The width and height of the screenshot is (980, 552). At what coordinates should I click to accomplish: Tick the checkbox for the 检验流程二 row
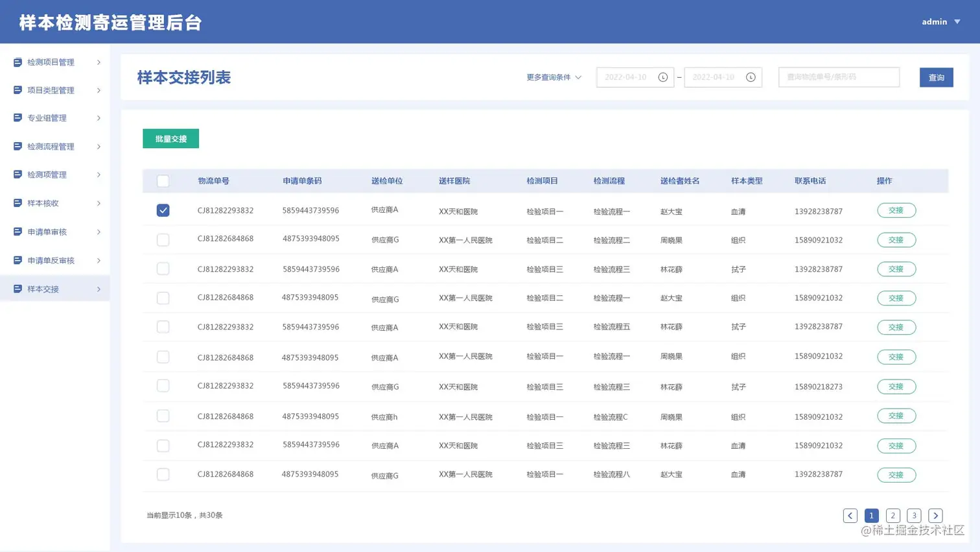[163, 240]
